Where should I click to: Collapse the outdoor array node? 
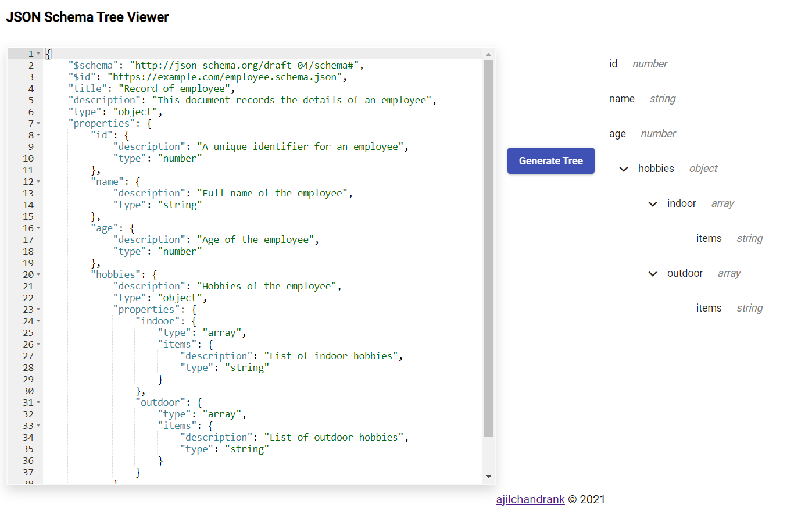(x=652, y=274)
